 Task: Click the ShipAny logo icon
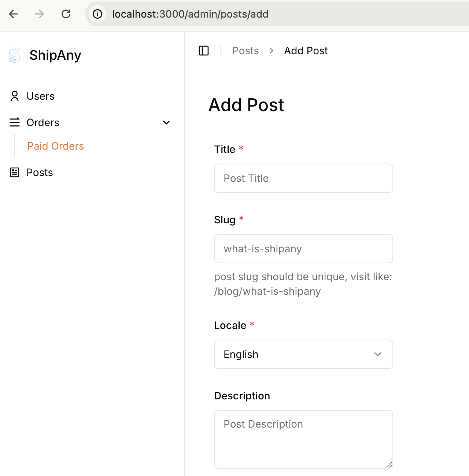click(14, 55)
